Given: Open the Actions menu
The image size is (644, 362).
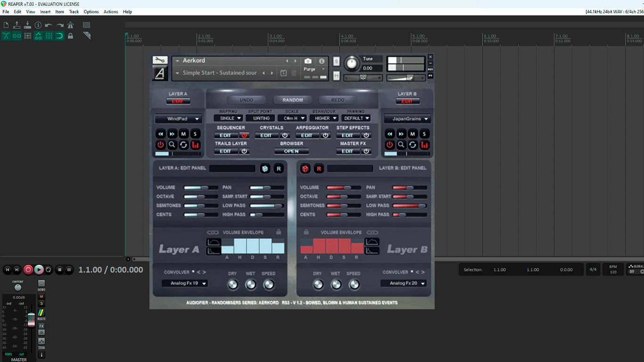Looking at the screenshot, I should (111, 12).
